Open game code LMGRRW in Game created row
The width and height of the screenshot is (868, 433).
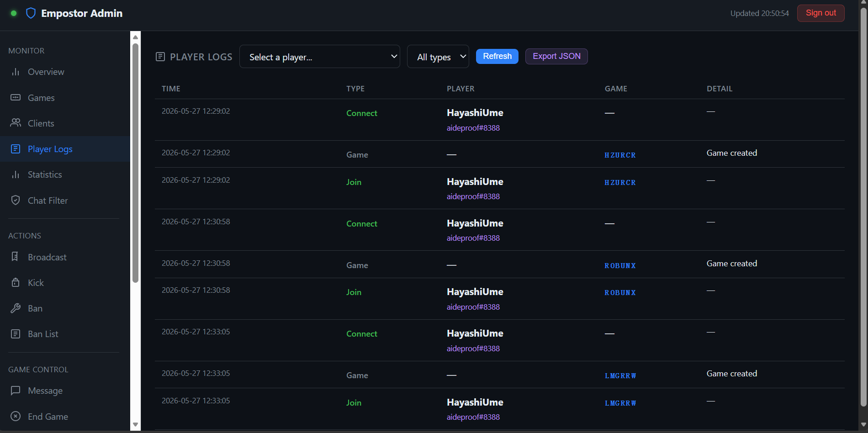(x=620, y=376)
